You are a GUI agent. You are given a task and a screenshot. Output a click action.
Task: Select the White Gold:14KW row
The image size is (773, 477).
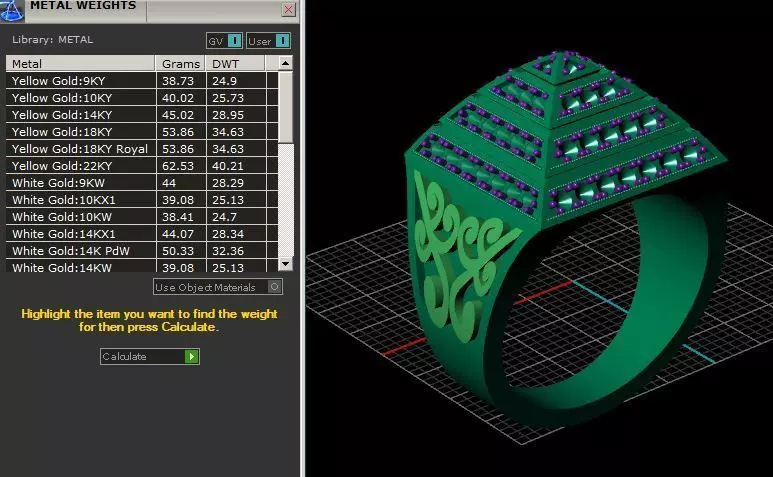[x=142, y=266]
